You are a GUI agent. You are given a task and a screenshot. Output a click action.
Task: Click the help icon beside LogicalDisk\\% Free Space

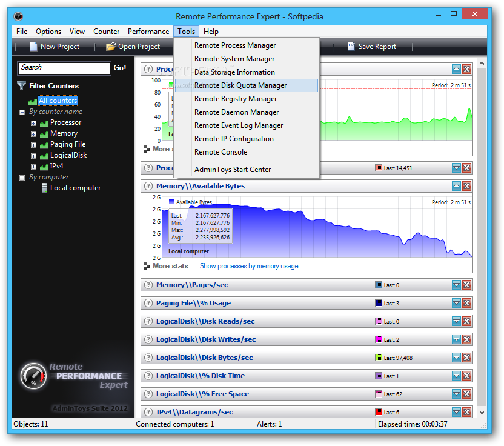click(148, 394)
